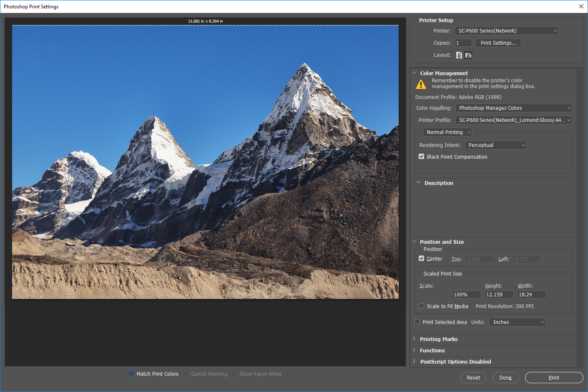Enable Scale to Fit Media

421,306
